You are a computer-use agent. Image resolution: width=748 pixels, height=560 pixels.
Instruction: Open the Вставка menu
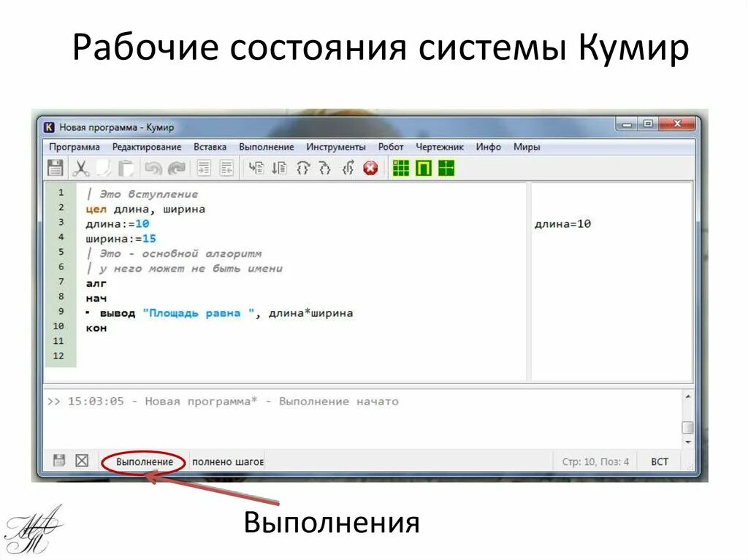pyautogui.click(x=210, y=147)
